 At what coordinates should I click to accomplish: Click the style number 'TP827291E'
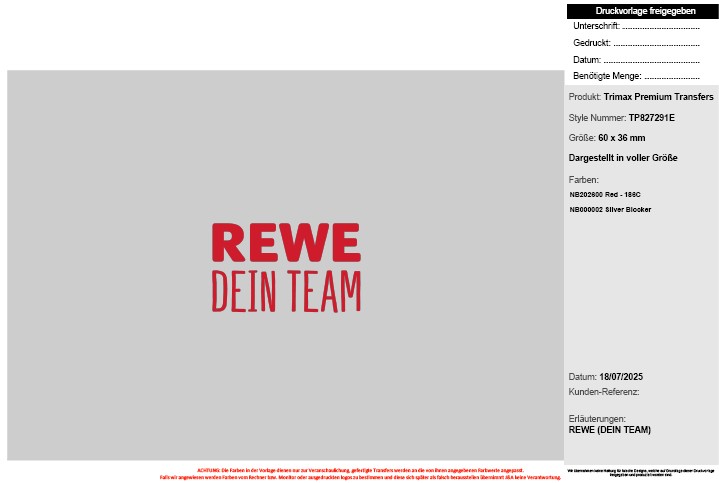652,118
